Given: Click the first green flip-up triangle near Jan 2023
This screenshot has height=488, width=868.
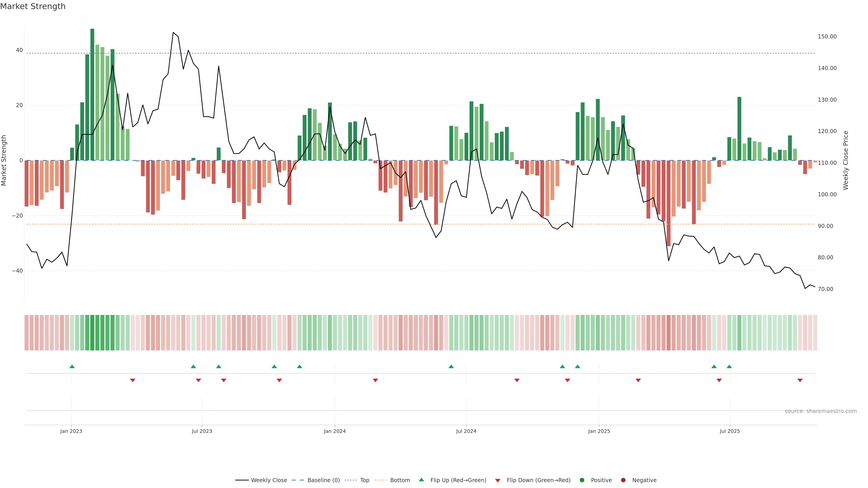Looking at the screenshot, I should click(x=72, y=366).
